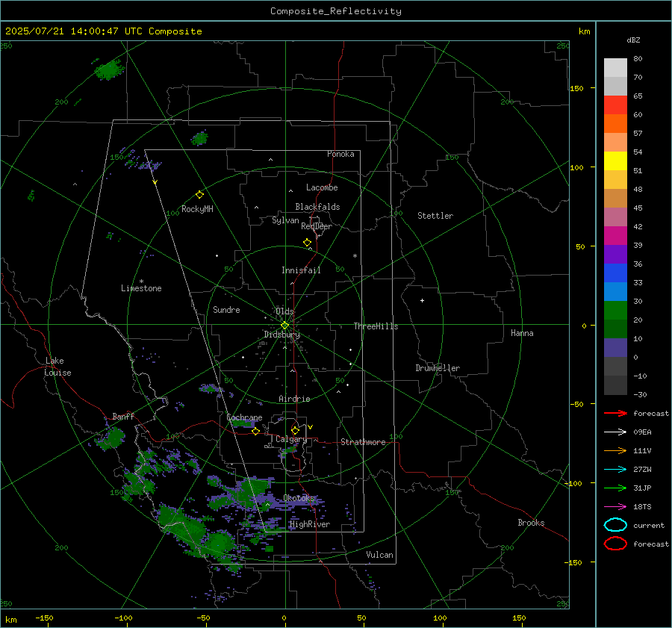Viewport: 672px width, 628px height.
Task: Click the Airdrie label
Action: click(x=294, y=399)
